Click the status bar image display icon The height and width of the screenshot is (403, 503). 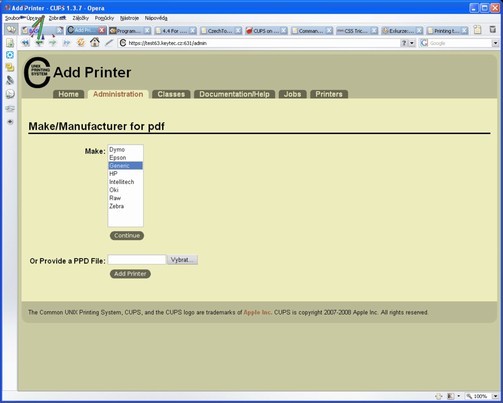(x=450, y=396)
